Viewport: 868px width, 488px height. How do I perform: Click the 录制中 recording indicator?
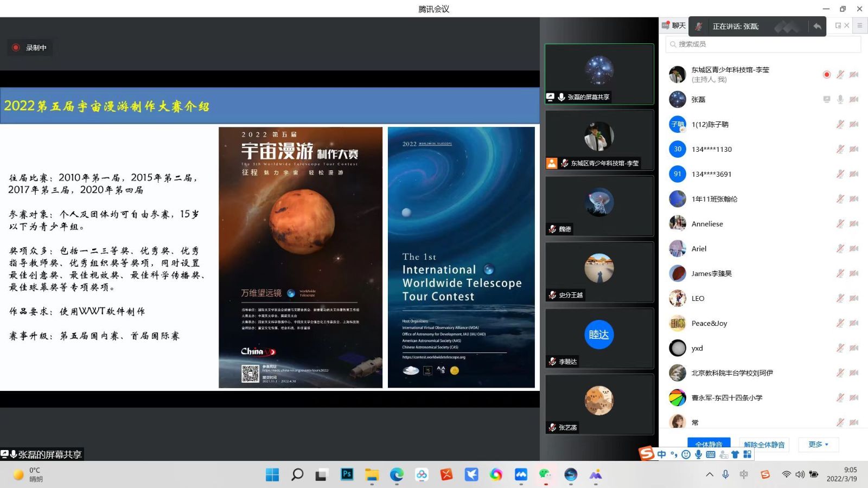pos(30,48)
